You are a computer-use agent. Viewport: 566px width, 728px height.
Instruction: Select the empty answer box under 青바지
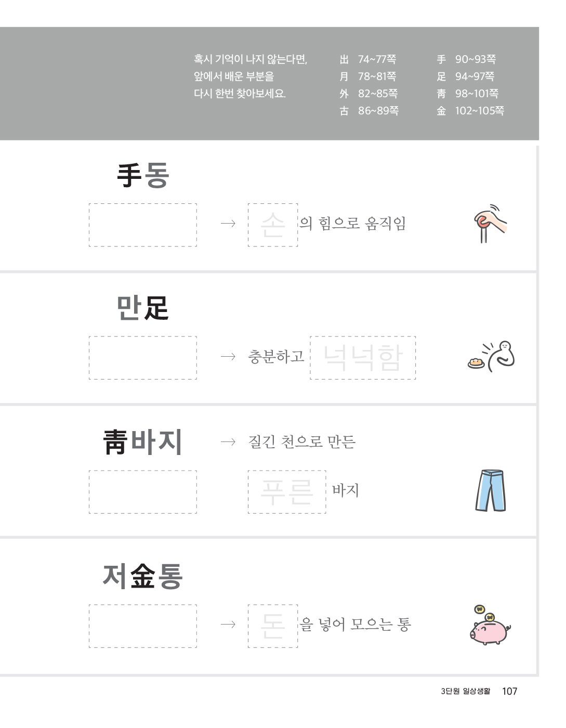coord(143,492)
